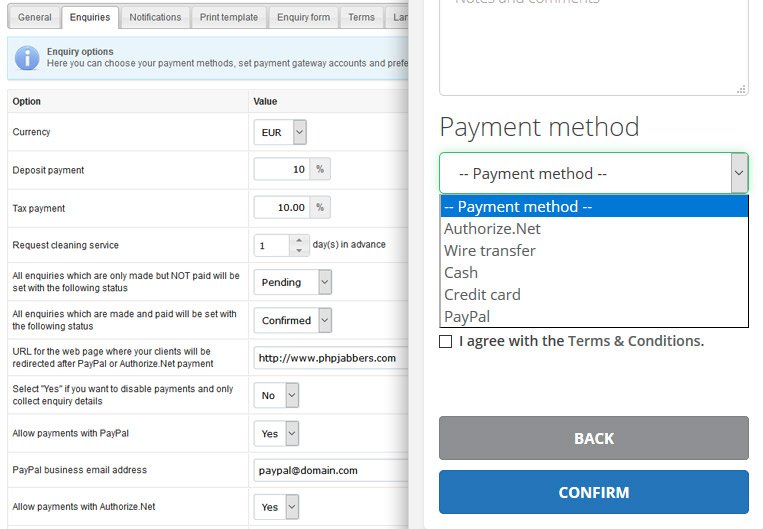Decrease the cleaning service days with the down arrow

pos(299,250)
